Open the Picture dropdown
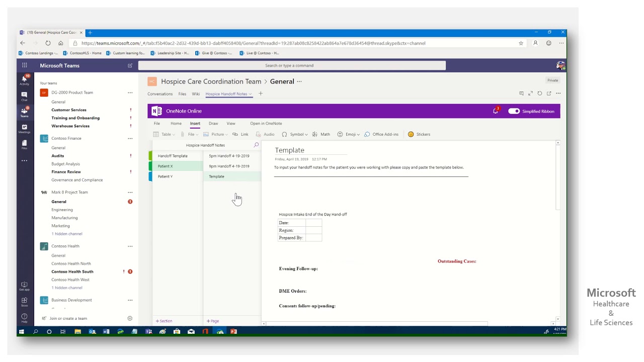Viewport: 644px width, 362px height. (x=215, y=134)
